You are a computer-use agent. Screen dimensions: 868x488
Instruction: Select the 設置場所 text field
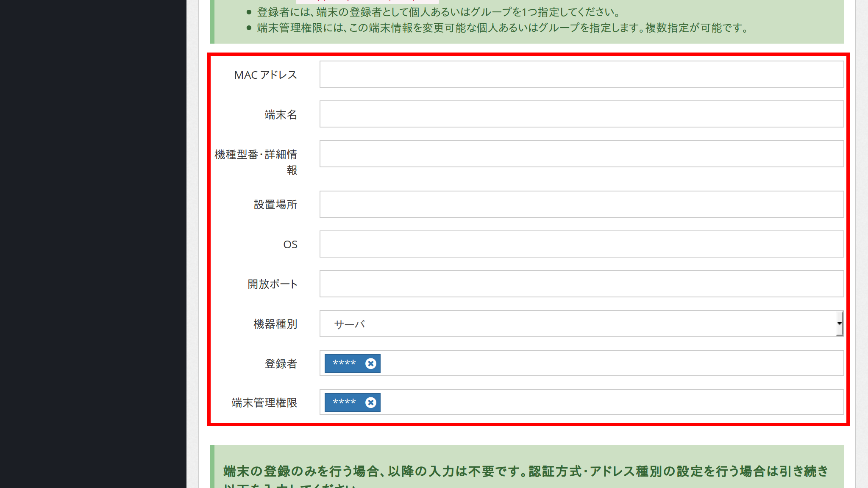tap(581, 204)
